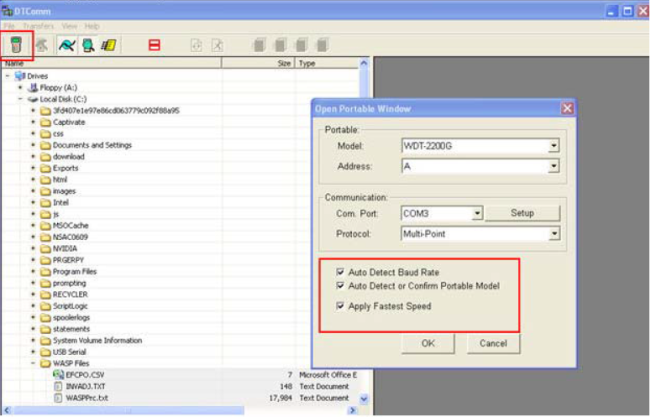Click the portable device icon in toolbar

click(x=17, y=45)
